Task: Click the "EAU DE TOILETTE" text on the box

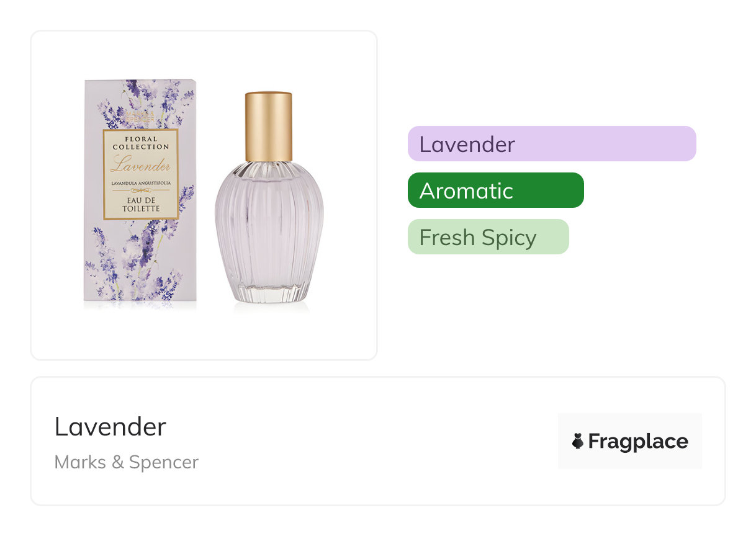Action: (141, 205)
